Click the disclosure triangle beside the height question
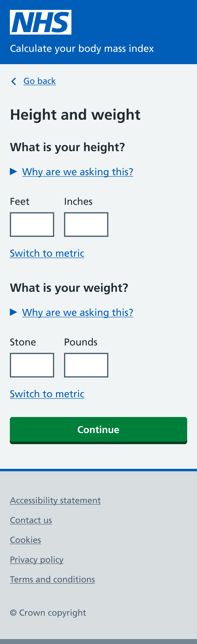 14,171
